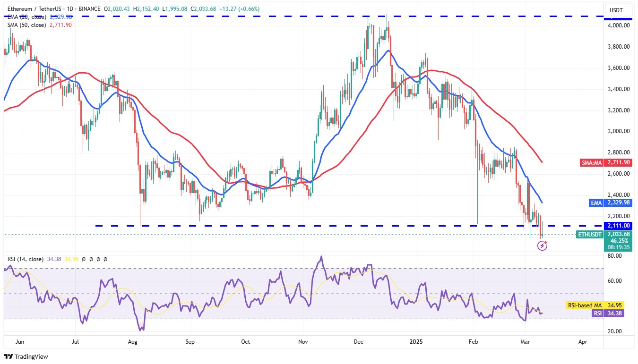638x364 pixels.
Task: Click the Oct label on time axis
Action: [245, 341]
